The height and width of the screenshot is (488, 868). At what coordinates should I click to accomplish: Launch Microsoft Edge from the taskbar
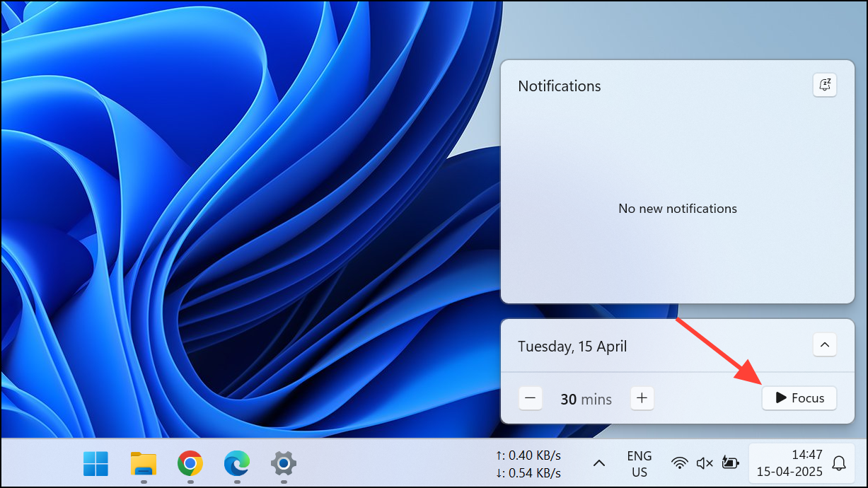click(236, 465)
